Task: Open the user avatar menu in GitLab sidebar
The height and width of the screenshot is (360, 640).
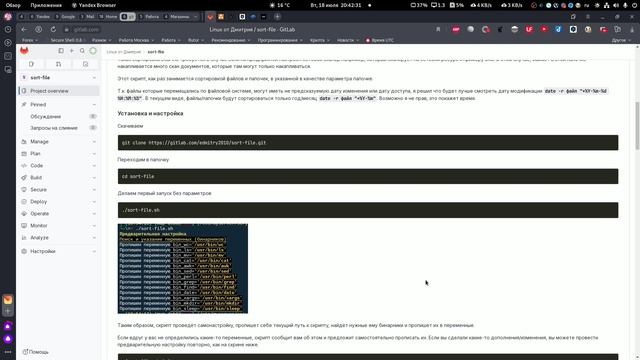Action: [93, 51]
